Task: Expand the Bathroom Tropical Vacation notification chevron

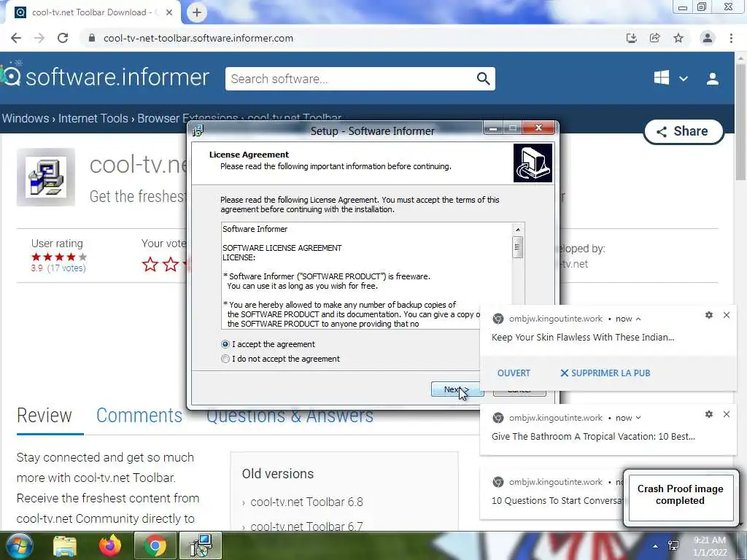Action: pos(638,418)
